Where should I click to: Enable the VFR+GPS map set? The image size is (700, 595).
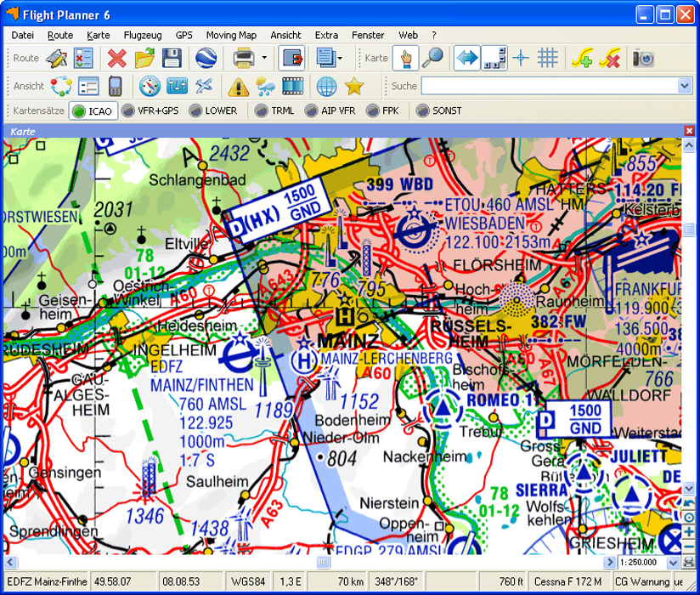(x=150, y=110)
